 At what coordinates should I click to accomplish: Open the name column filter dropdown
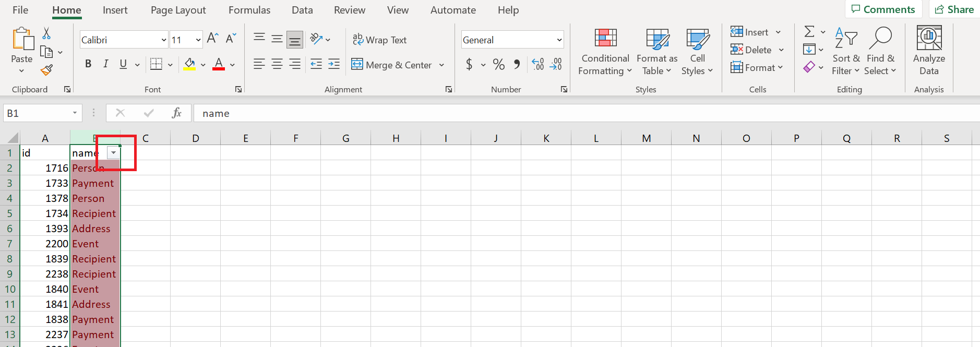(x=113, y=153)
